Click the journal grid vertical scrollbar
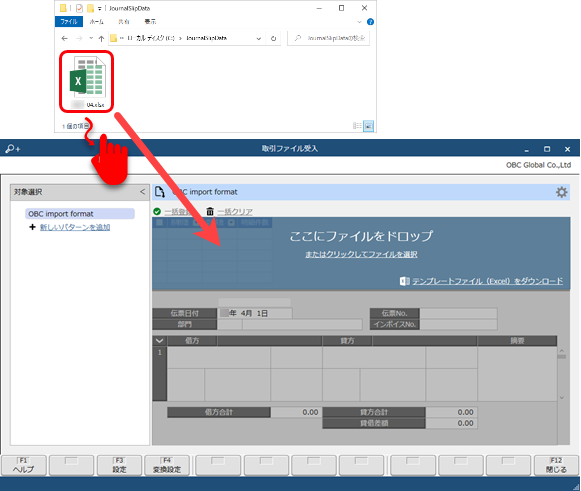The height and width of the screenshot is (491, 581). click(x=562, y=374)
